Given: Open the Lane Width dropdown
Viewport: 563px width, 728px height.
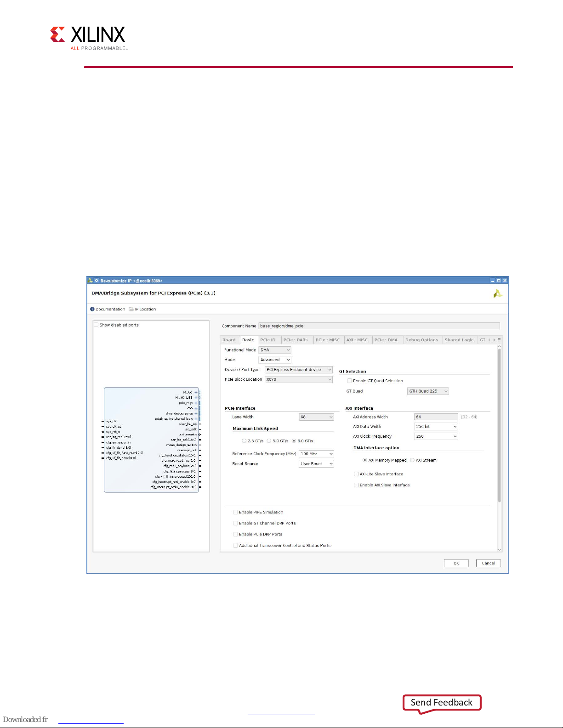Looking at the screenshot, I should [316, 417].
